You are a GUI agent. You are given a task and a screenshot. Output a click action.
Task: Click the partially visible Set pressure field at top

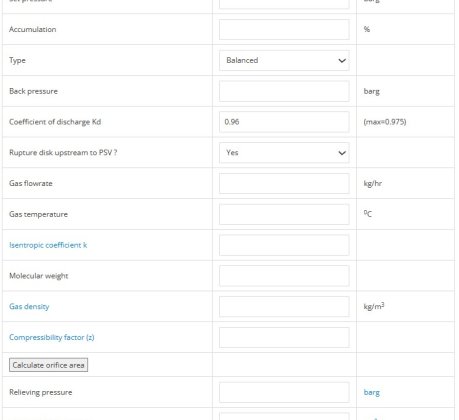pos(284,4)
